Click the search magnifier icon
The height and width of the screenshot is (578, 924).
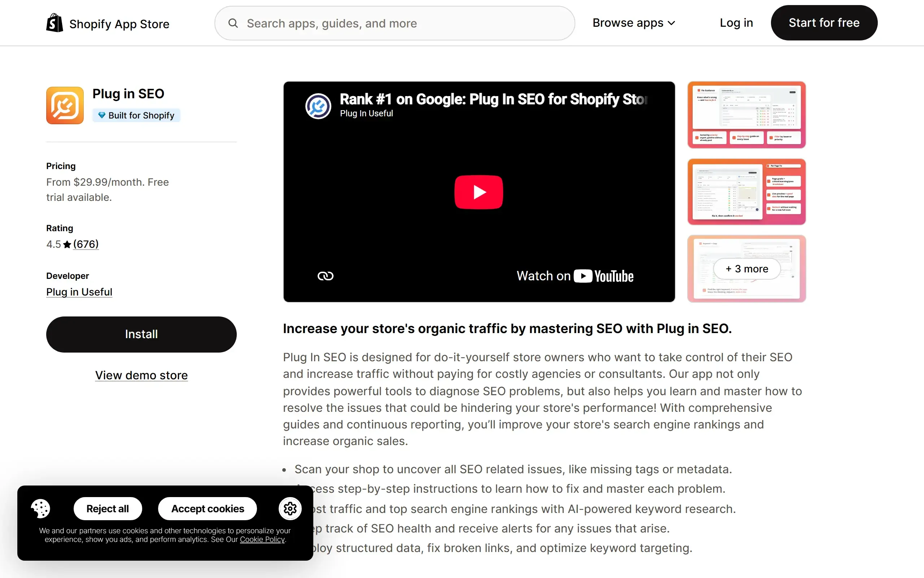tap(233, 23)
